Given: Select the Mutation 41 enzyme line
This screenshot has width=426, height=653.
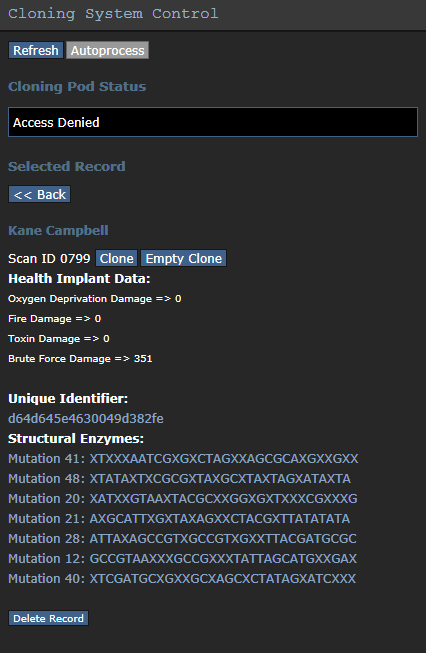Looking at the screenshot, I should click(x=183, y=459).
